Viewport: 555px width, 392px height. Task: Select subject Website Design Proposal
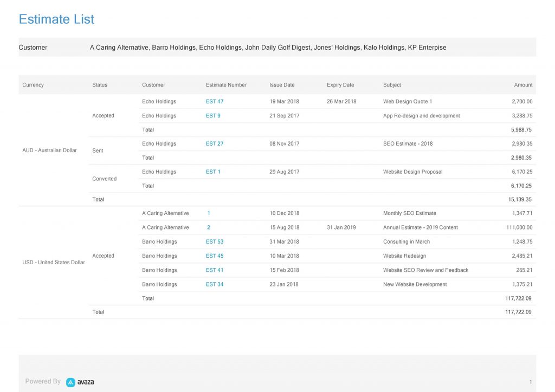412,172
